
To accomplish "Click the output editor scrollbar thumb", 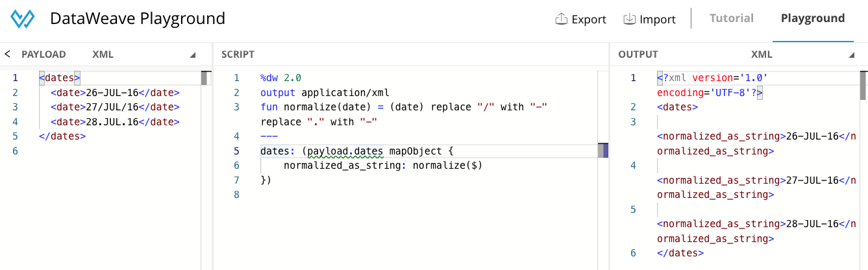I will (x=863, y=86).
